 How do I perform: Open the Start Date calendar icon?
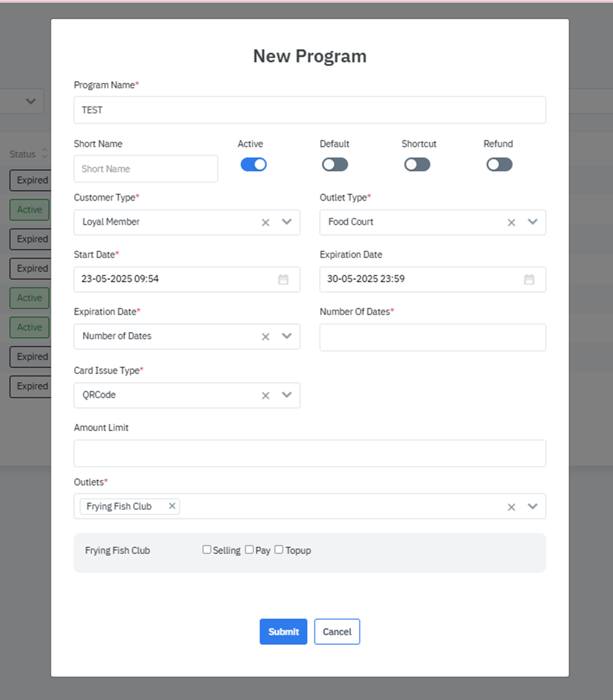click(283, 280)
